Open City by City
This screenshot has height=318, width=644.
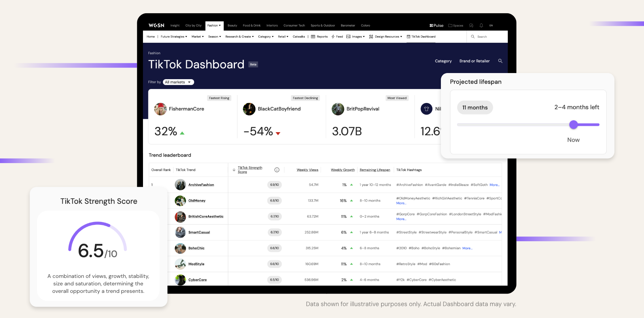click(x=193, y=25)
